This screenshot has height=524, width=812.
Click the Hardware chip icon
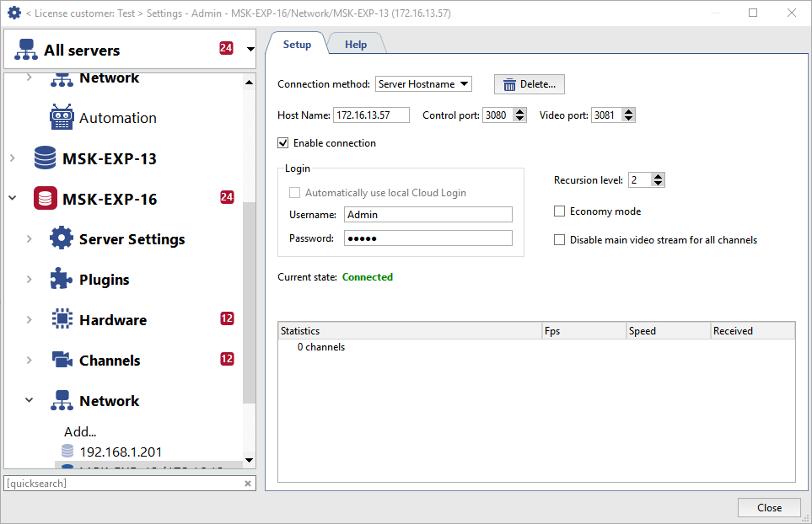pos(62,320)
